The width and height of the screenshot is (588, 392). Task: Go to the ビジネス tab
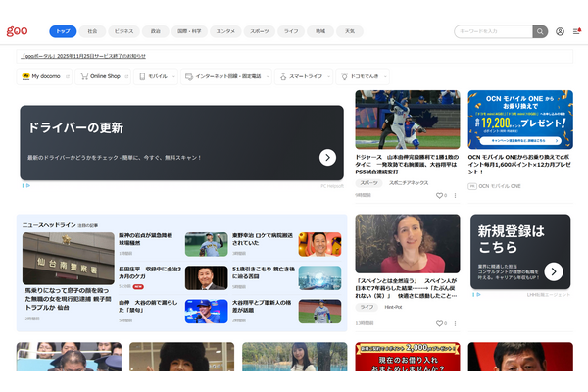123,31
